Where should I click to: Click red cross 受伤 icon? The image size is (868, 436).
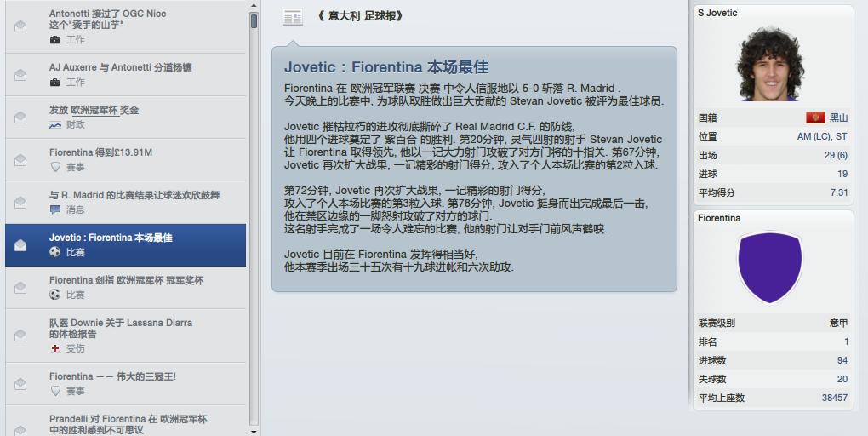point(54,348)
